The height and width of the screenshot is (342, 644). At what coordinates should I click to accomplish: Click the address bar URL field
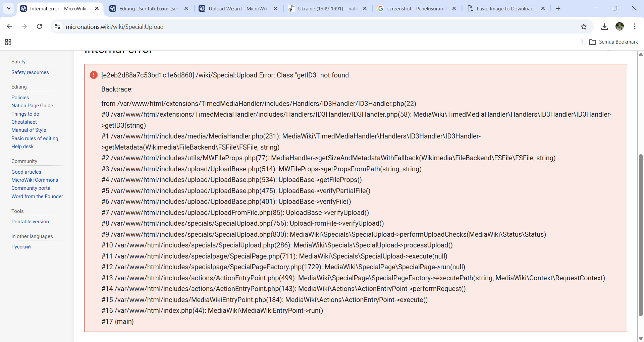pos(302,26)
